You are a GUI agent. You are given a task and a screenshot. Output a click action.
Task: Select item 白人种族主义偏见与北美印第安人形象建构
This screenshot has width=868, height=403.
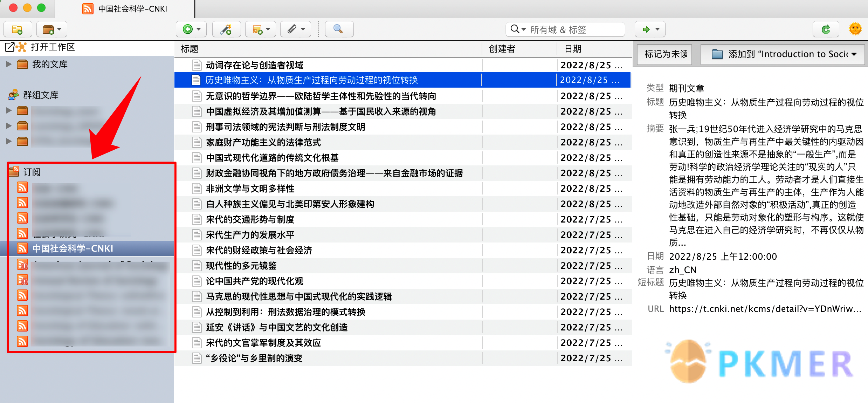pyautogui.click(x=403, y=204)
